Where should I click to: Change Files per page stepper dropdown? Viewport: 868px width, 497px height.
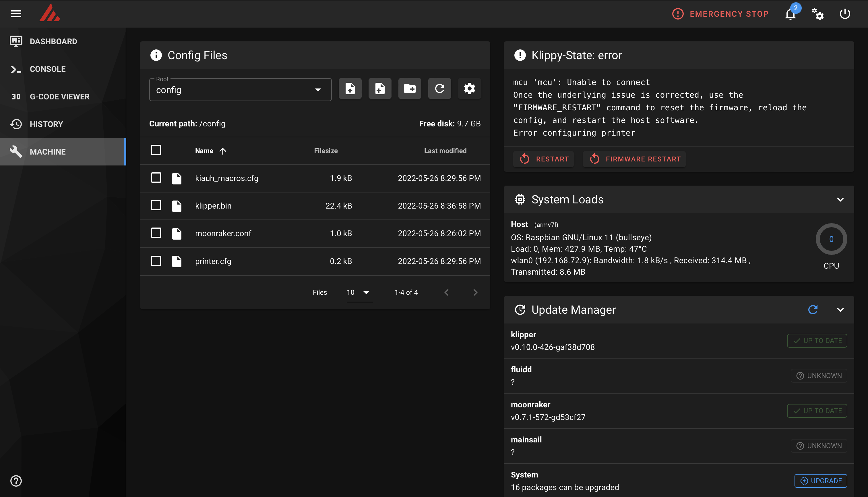[x=358, y=292]
